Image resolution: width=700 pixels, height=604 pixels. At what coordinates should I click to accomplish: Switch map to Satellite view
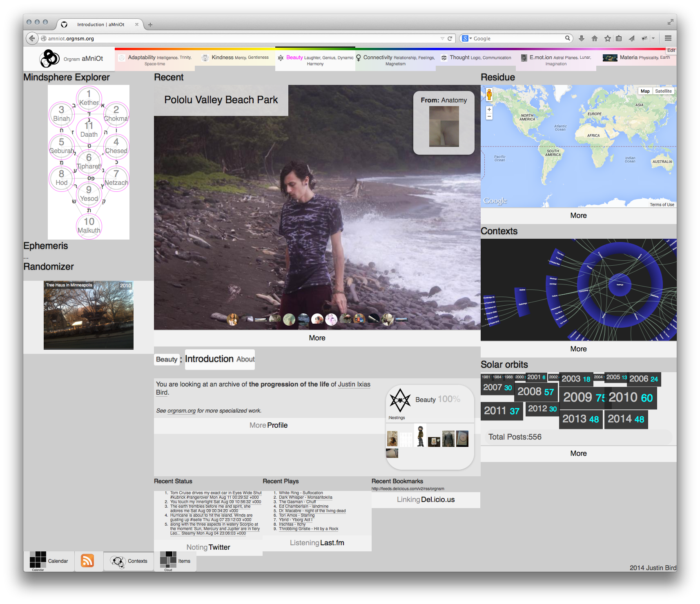(663, 91)
